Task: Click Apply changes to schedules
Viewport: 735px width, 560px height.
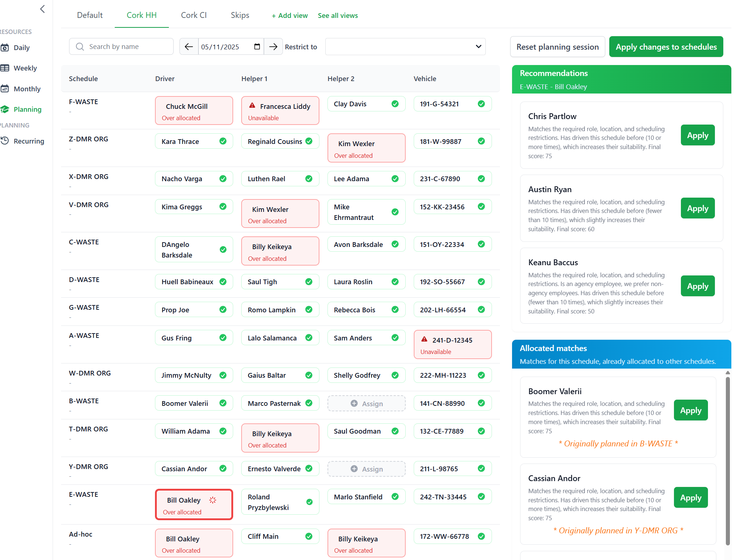Action: [666, 47]
